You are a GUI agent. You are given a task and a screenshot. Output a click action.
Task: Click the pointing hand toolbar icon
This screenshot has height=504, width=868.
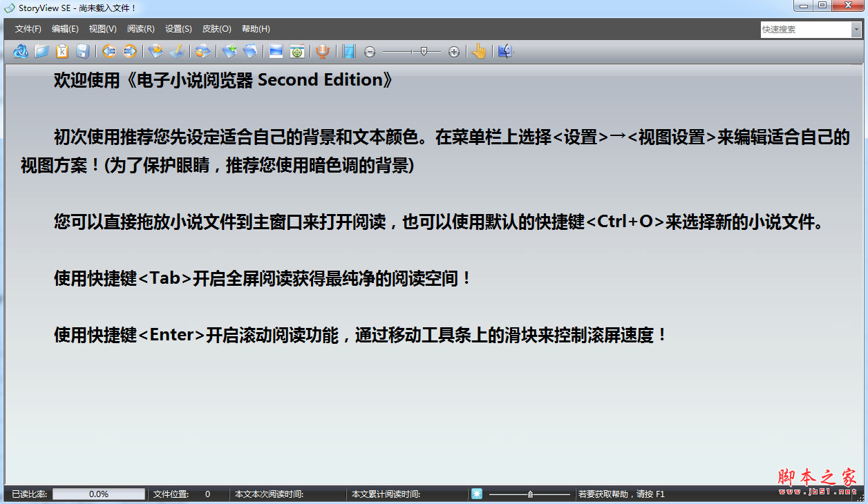[478, 51]
